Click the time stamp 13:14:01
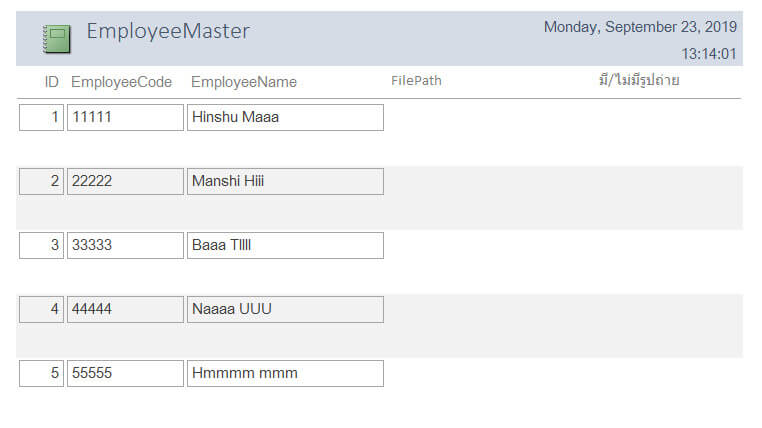Screen dimensions: 762x428 point(709,54)
